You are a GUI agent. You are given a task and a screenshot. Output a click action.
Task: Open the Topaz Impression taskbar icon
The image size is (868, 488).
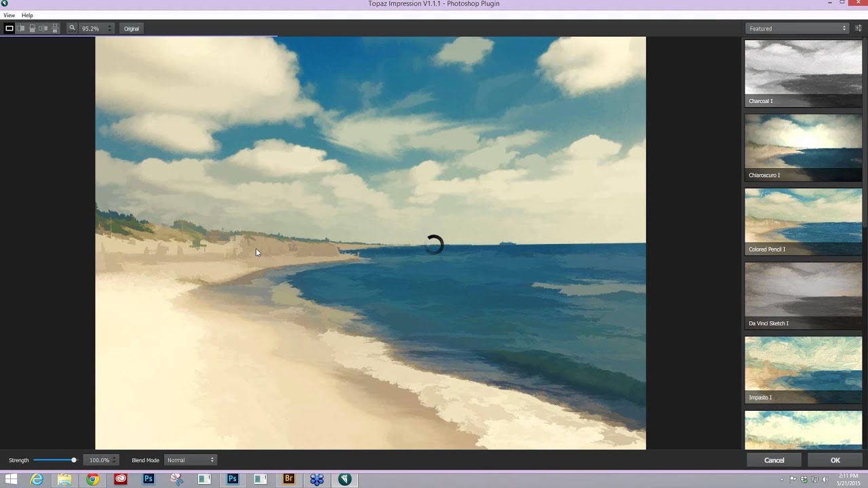coord(345,479)
